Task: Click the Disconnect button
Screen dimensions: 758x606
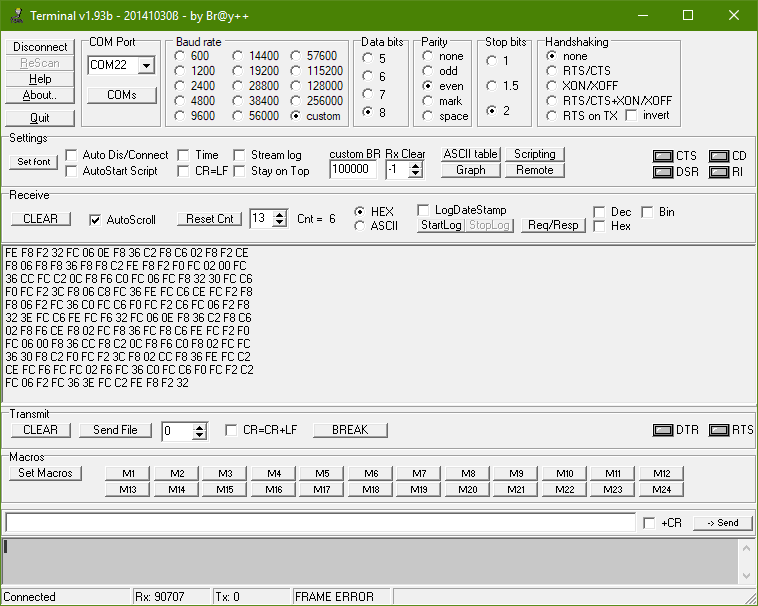Action: [x=40, y=47]
